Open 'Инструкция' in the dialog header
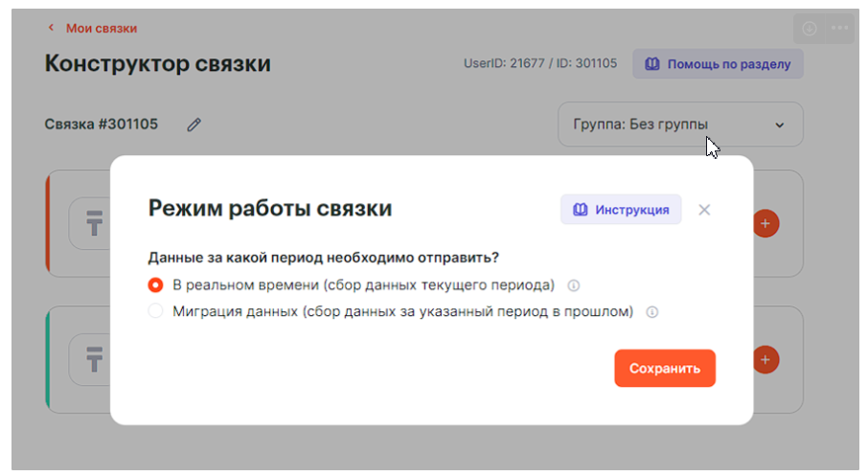868x476 pixels. [621, 210]
